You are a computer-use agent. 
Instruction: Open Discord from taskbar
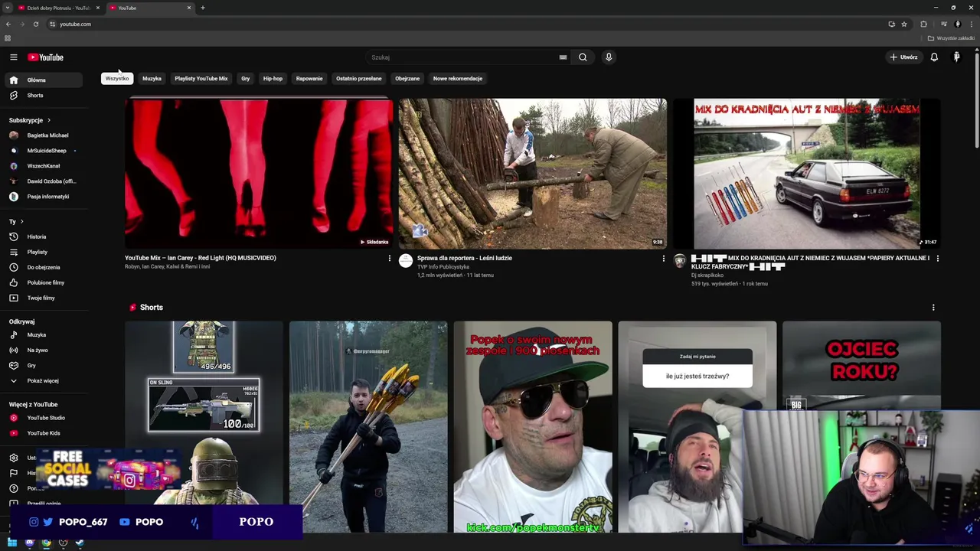click(x=29, y=543)
